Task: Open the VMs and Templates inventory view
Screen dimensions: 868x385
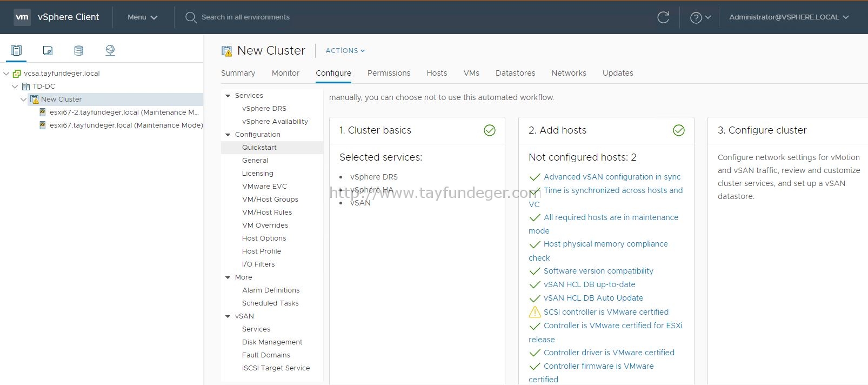Action: pyautogui.click(x=48, y=50)
